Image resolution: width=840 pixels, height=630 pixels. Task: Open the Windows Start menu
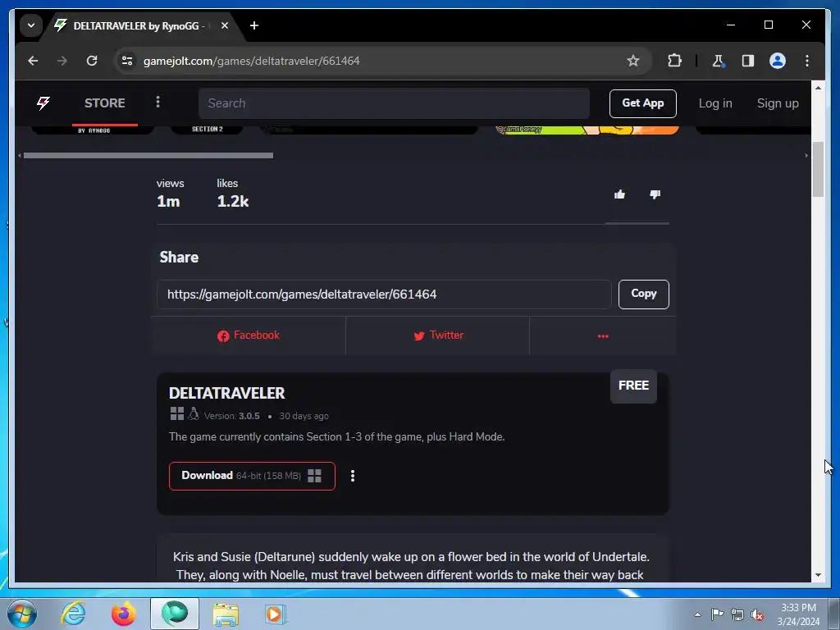21,614
